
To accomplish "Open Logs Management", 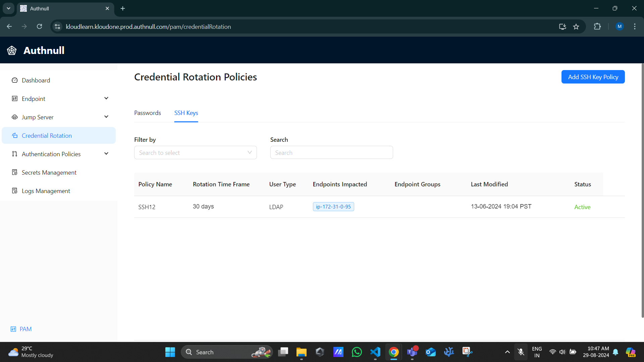I will [x=46, y=191].
